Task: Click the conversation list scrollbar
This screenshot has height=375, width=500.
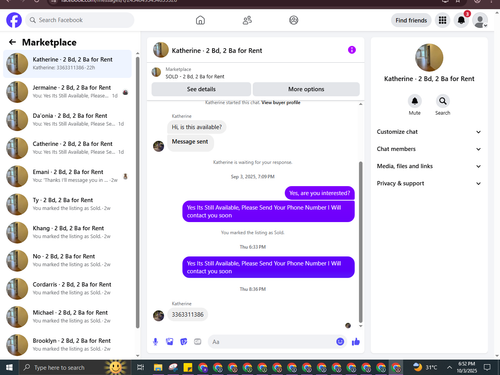Action: pyautogui.click(x=138, y=192)
